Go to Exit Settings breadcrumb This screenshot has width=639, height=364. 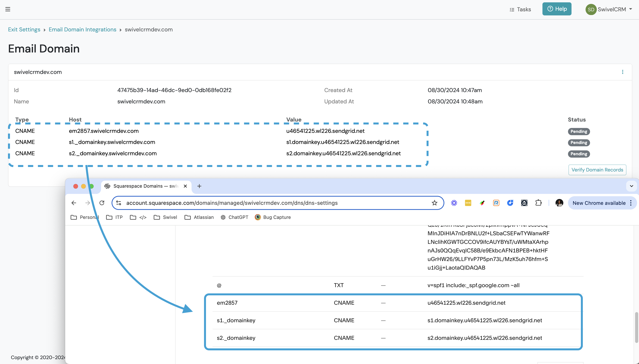24,29
